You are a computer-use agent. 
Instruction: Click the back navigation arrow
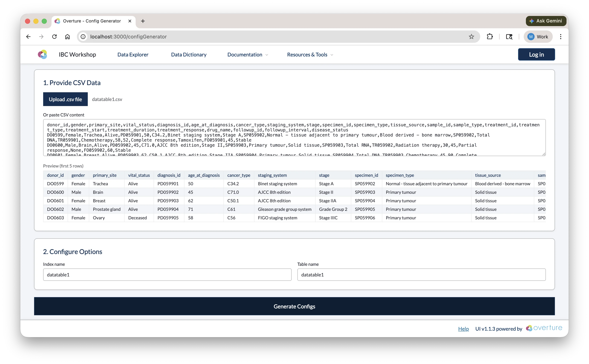pos(28,37)
